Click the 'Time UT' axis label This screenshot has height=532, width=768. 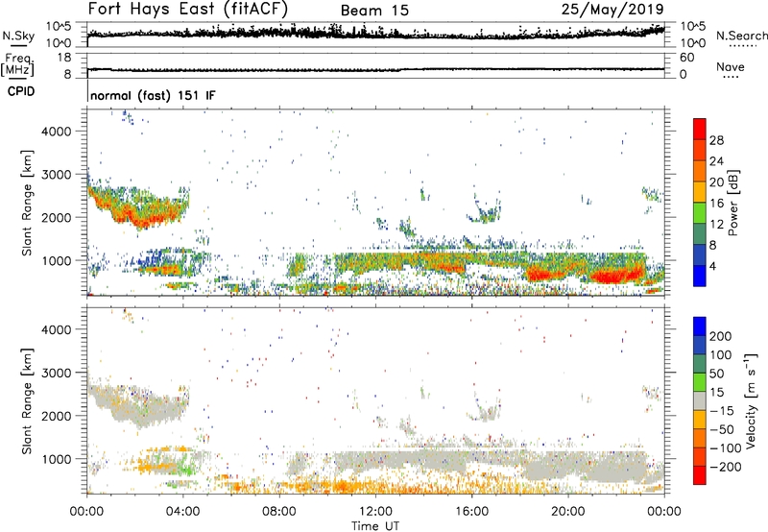(375, 526)
